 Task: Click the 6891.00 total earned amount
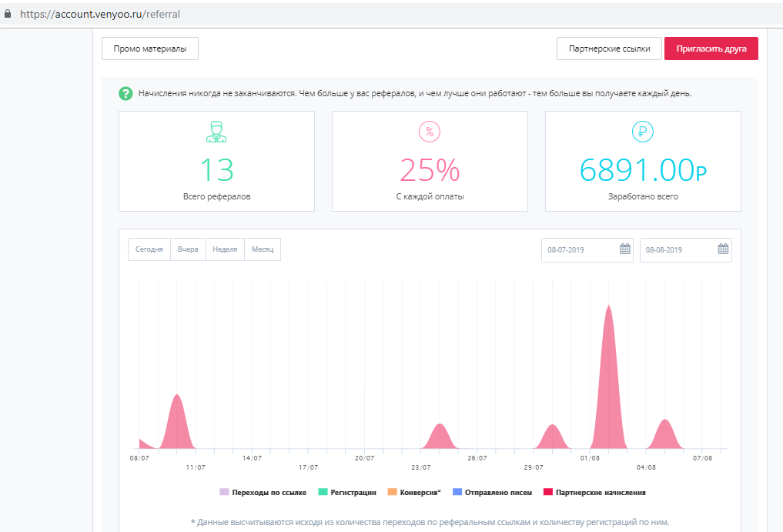(643, 170)
